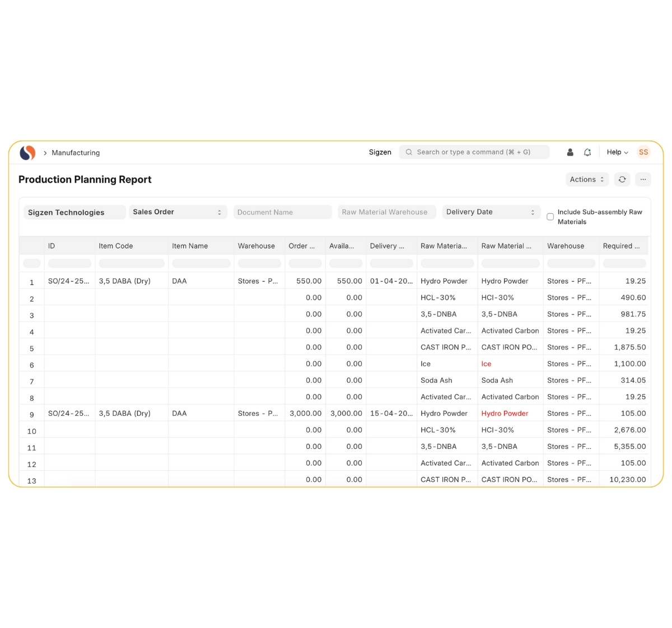Click the refresh report icon
Viewport: 672px width, 628px height.
point(622,180)
